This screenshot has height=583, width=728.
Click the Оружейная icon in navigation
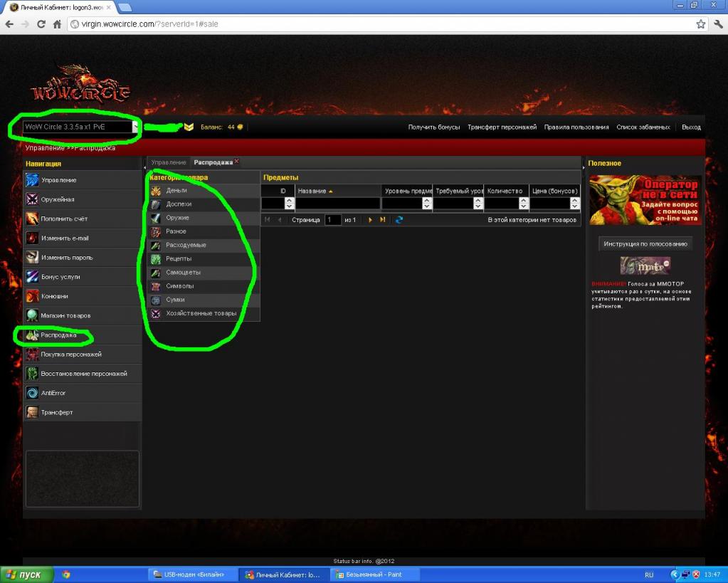[32, 199]
